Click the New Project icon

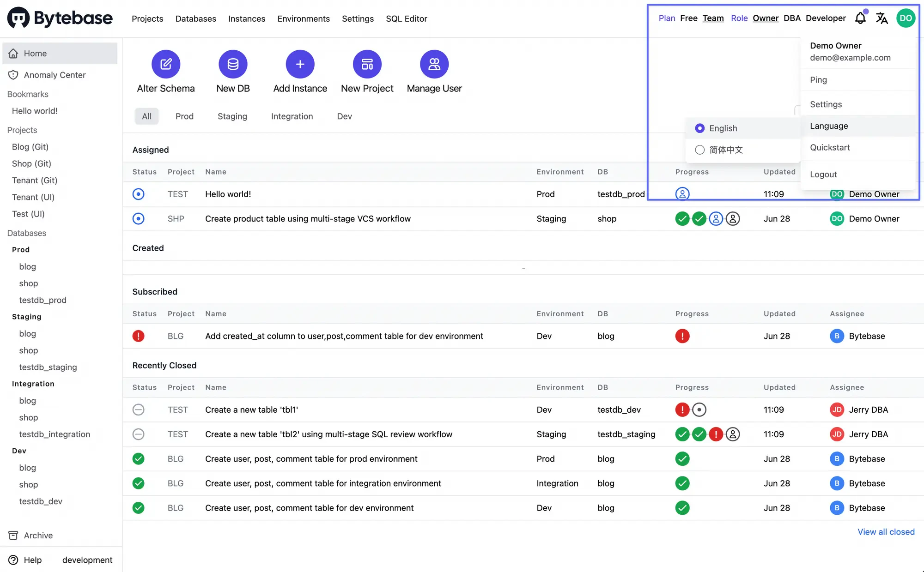coord(367,64)
